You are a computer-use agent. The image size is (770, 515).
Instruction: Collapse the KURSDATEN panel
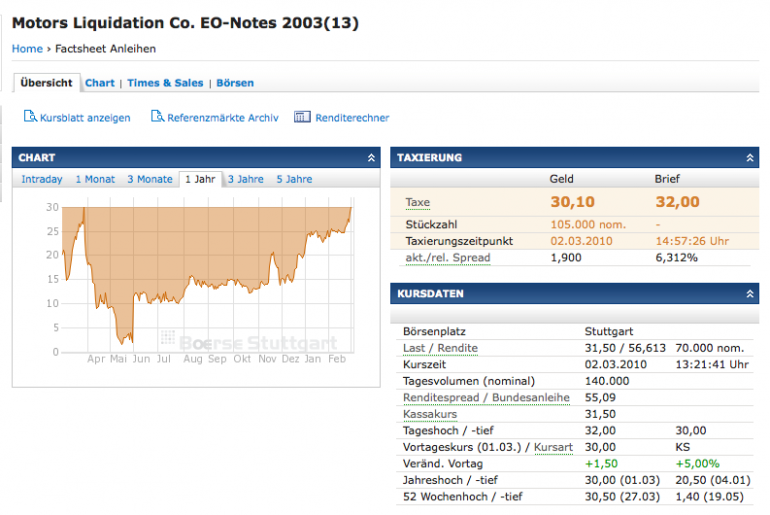coord(751,294)
